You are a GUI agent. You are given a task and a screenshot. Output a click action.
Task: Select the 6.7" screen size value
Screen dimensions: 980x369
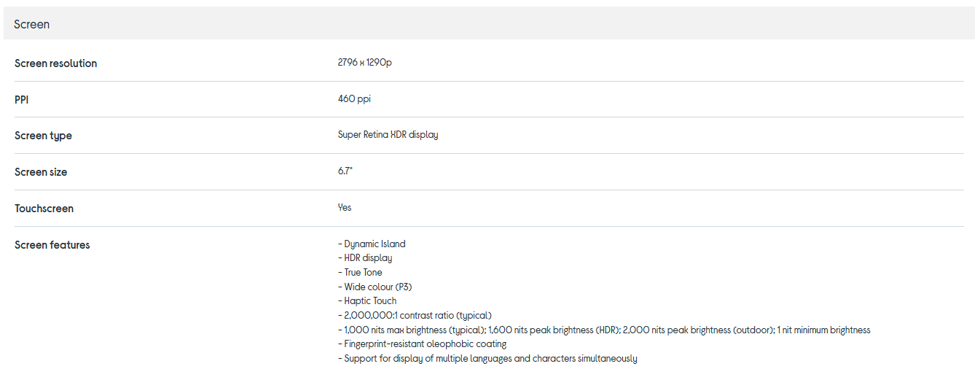pos(345,171)
